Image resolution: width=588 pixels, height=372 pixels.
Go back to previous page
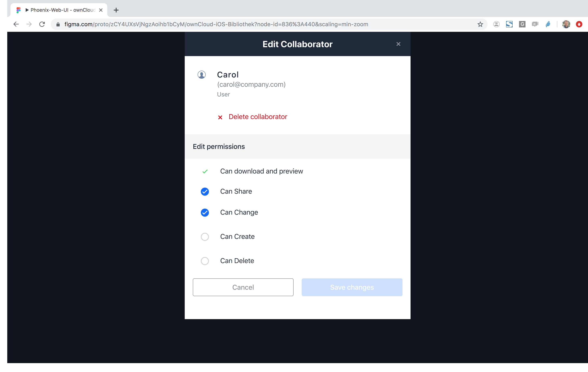click(16, 24)
